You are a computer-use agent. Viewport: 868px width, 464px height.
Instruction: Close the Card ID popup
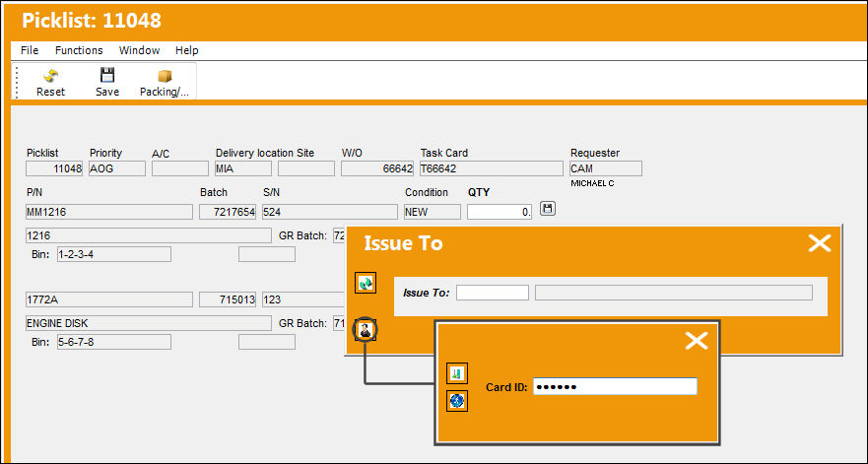(696, 341)
